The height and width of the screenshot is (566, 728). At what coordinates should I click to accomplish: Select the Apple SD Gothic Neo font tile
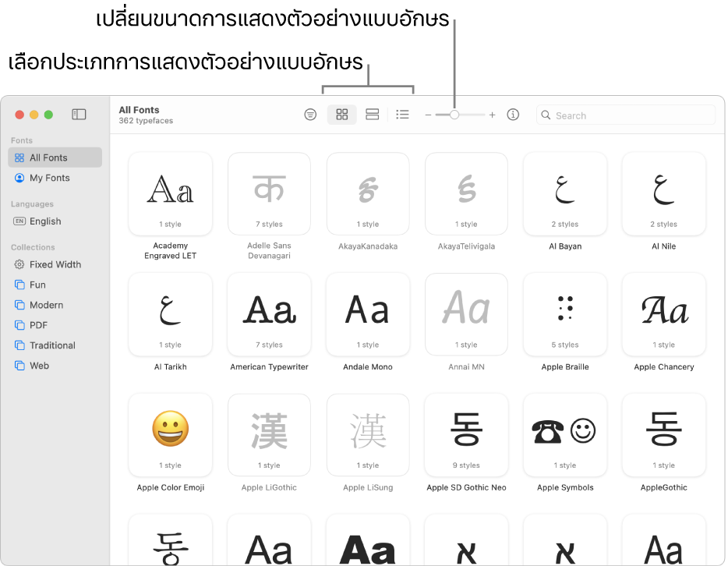pos(466,435)
